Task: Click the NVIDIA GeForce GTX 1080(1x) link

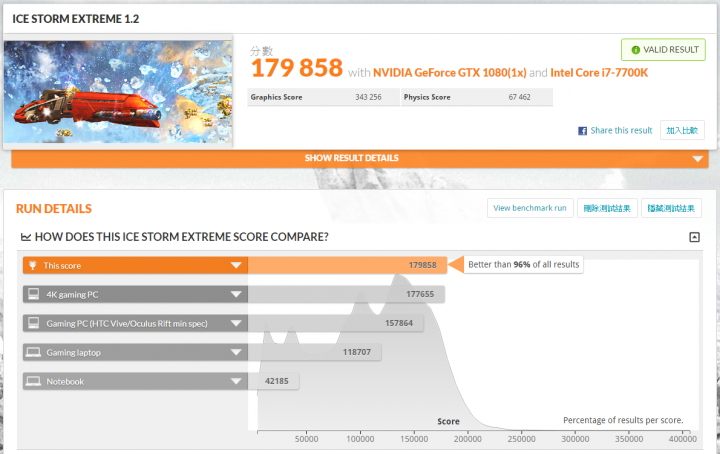Action: tap(450, 73)
